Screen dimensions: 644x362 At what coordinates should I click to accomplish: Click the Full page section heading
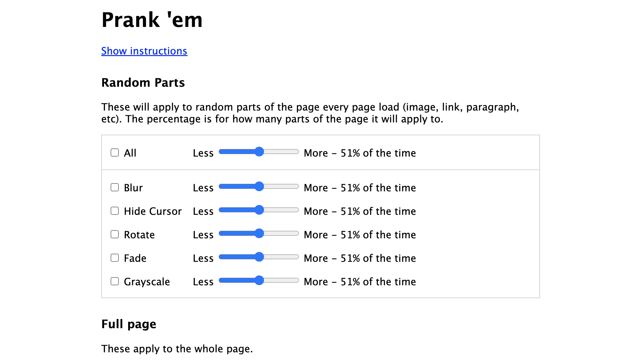[128, 324]
